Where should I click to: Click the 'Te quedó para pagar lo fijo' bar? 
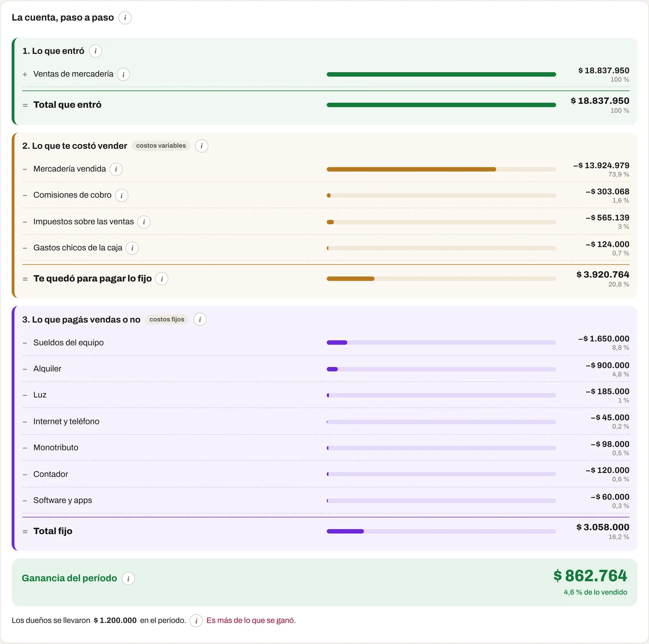(x=441, y=279)
